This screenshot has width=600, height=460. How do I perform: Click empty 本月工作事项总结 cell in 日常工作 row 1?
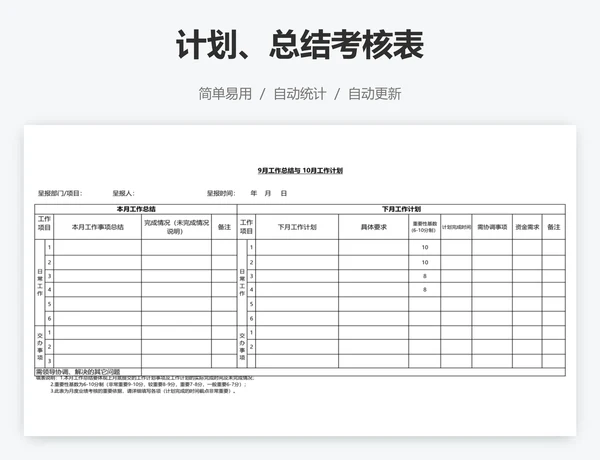[x=98, y=248]
